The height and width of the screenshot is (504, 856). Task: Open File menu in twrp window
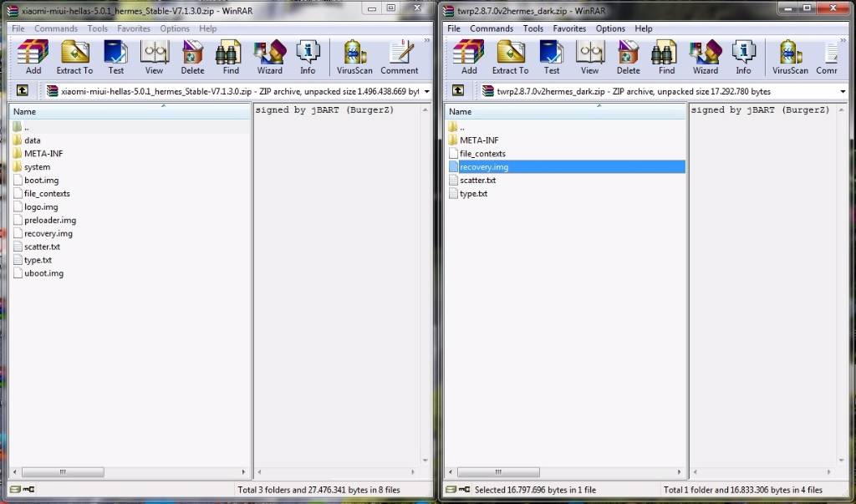(x=454, y=28)
